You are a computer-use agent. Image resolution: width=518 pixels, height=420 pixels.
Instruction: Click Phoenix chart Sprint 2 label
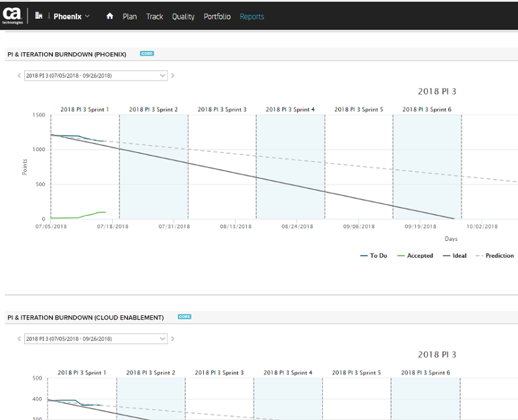coord(153,109)
